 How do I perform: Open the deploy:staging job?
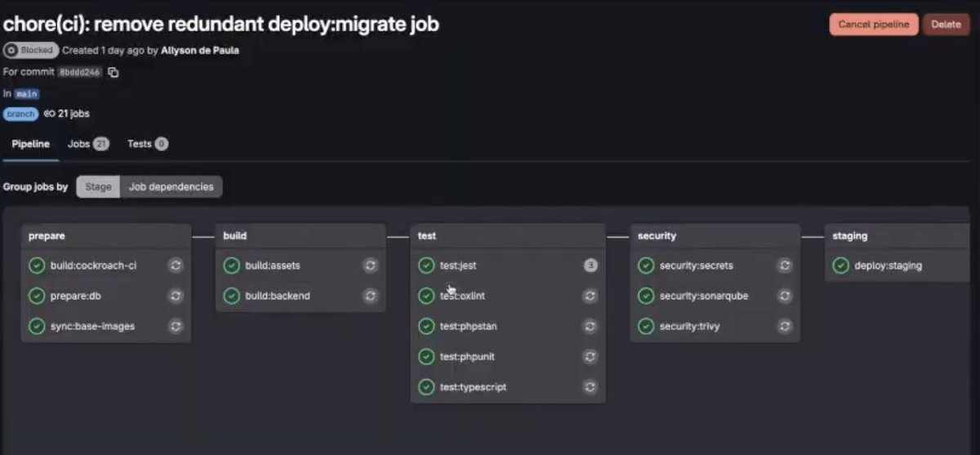click(x=889, y=265)
